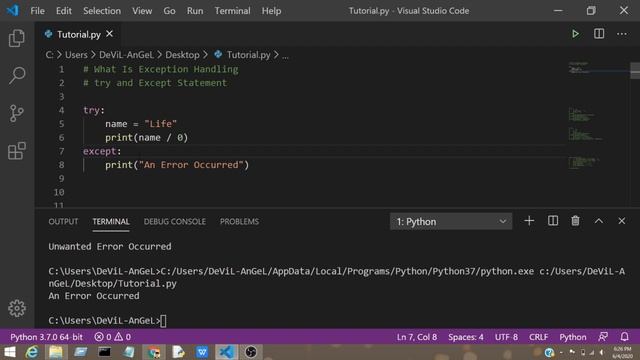Viewport: 640px width, 360px height.
Task: Open the Run menu
Action: (x=195, y=11)
